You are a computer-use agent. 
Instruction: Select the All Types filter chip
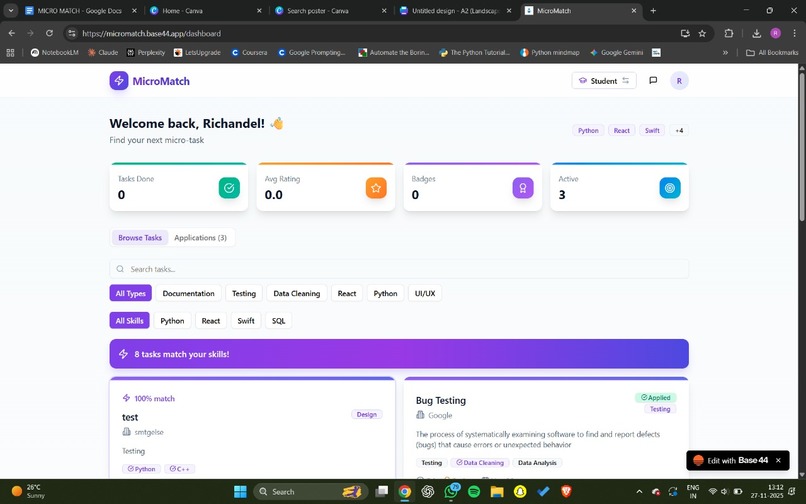131,293
